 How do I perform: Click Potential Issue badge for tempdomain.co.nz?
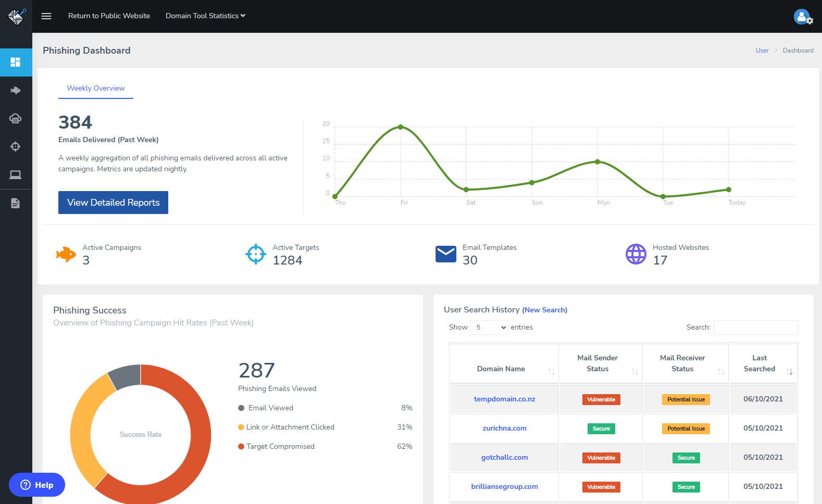[686, 399]
